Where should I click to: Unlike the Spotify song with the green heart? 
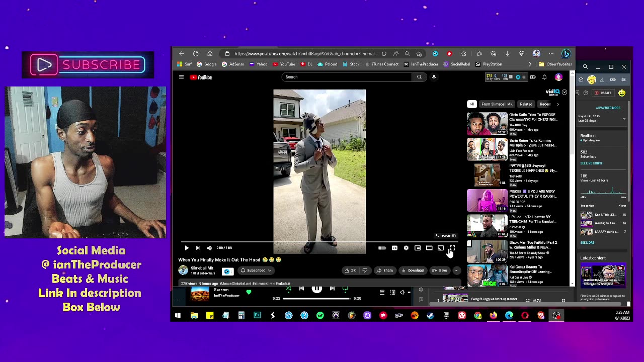[249, 292]
